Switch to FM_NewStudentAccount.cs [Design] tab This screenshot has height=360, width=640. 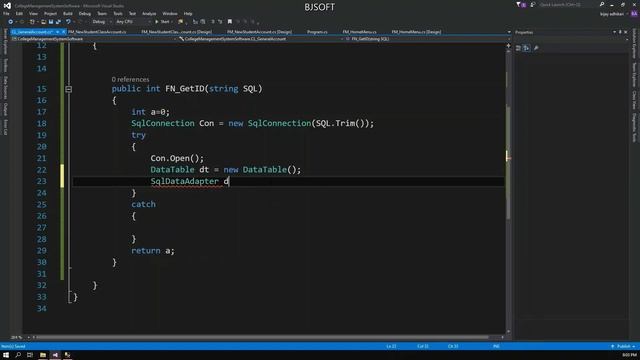point(259,32)
